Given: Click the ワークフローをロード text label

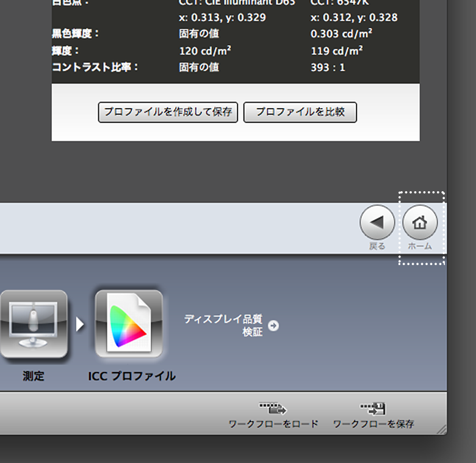Looking at the screenshot, I should click(x=273, y=423).
